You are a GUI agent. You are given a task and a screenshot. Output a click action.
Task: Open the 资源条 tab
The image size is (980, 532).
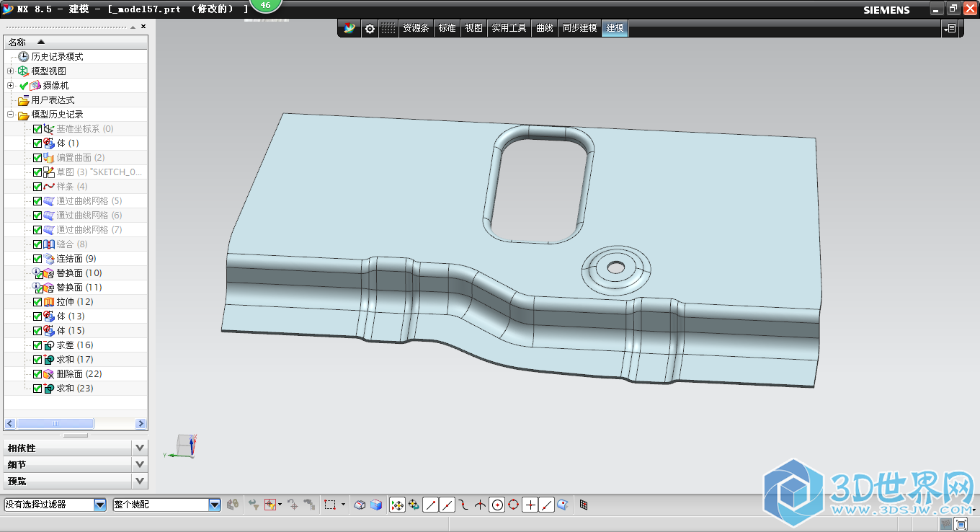(416, 28)
